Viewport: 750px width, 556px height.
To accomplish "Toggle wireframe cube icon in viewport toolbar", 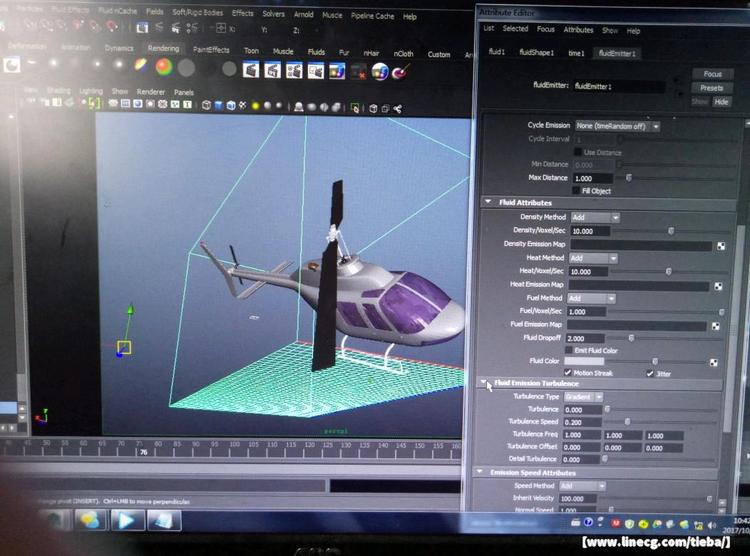I will [x=206, y=105].
